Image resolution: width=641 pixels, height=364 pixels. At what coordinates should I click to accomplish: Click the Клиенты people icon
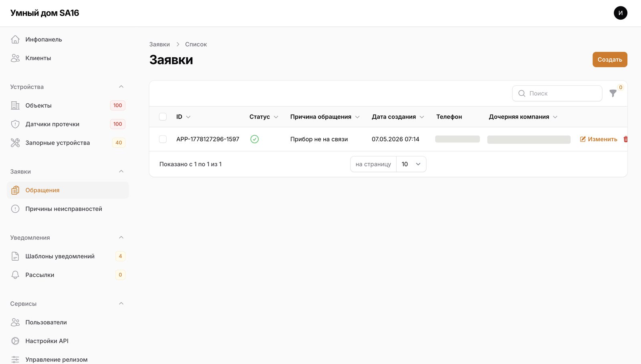coord(15,58)
